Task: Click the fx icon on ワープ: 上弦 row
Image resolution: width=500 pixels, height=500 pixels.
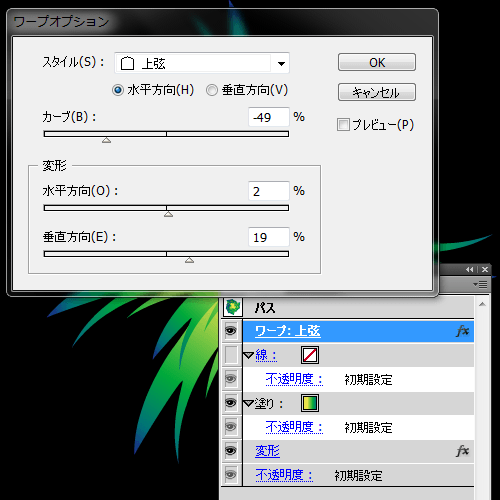Action: coord(462,331)
